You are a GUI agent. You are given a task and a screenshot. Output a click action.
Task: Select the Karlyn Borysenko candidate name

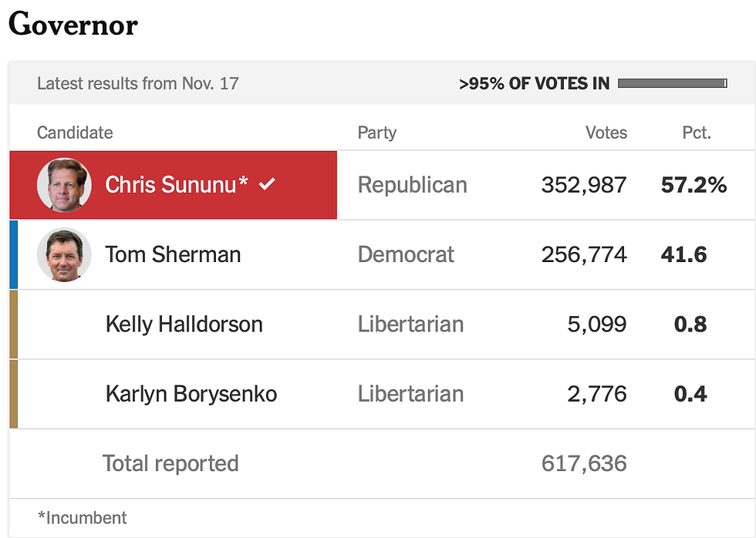(191, 394)
